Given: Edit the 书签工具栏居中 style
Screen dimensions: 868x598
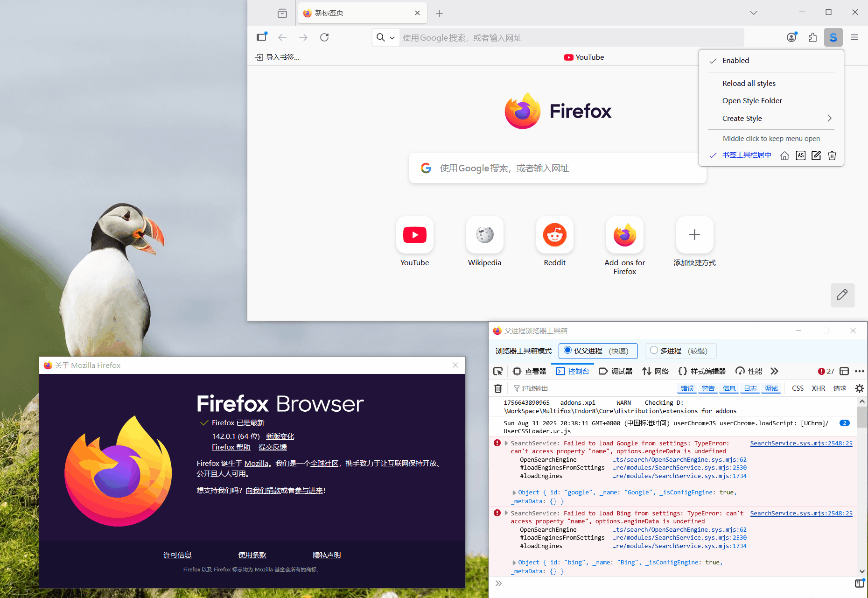Looking at the screenshot, I should coord(816,155).
